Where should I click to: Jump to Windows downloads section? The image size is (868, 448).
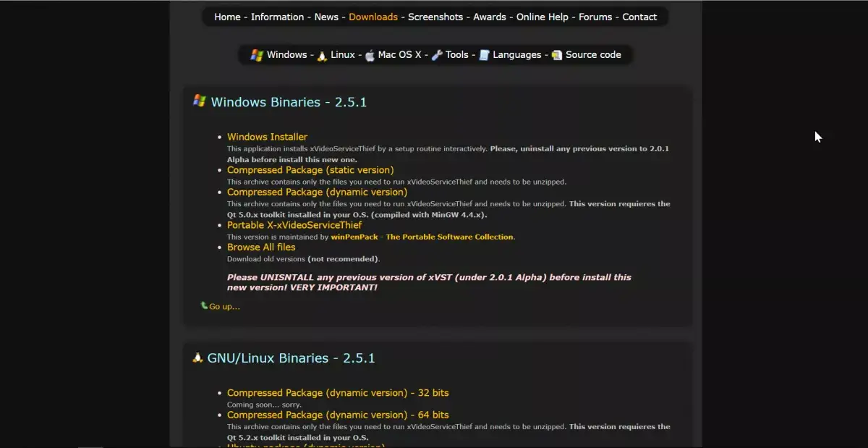pyautogui.click(x=286, y=55)
